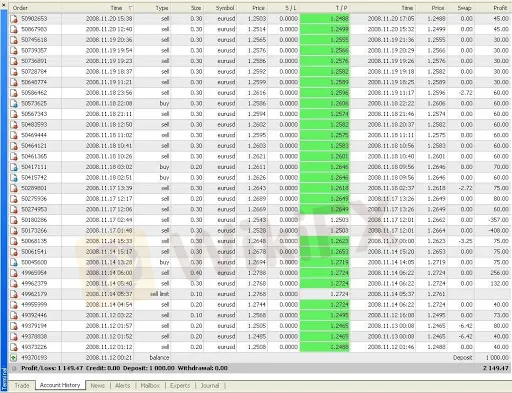Click the order icon for 50902653

14,19
